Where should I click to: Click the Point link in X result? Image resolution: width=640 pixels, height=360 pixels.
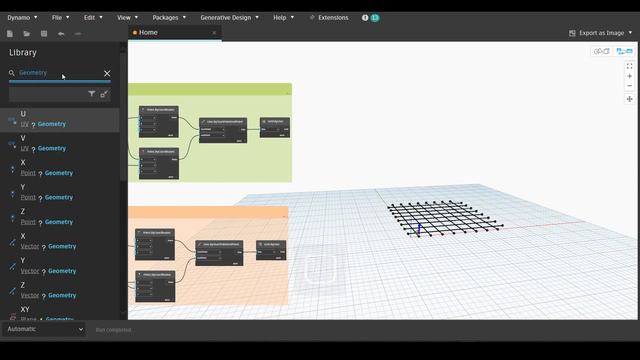pos(28,173)
